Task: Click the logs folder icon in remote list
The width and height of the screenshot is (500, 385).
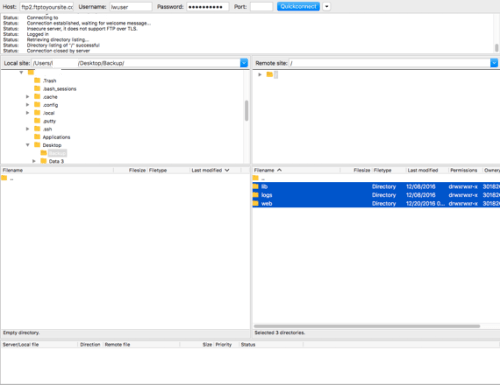Action: [x=256, y=195]
